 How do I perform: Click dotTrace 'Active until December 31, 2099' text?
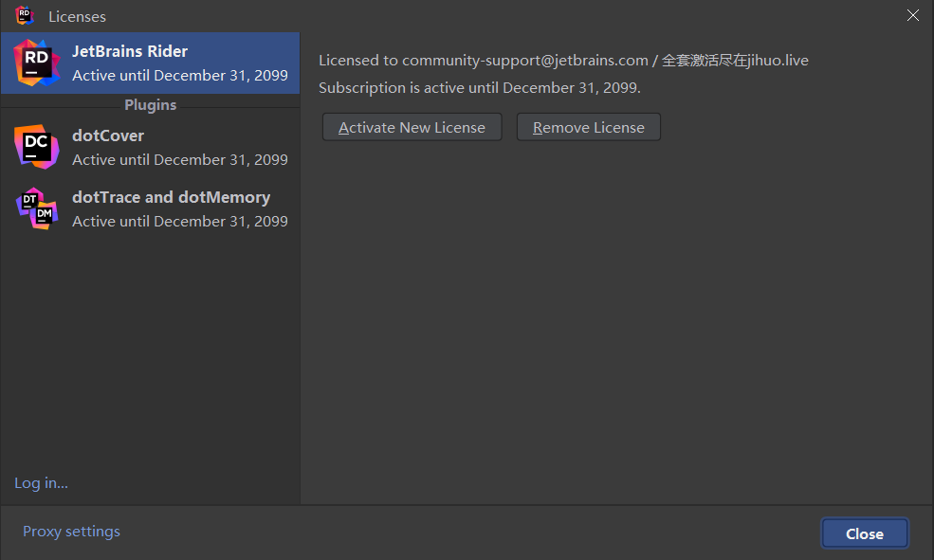pos(180,222)
